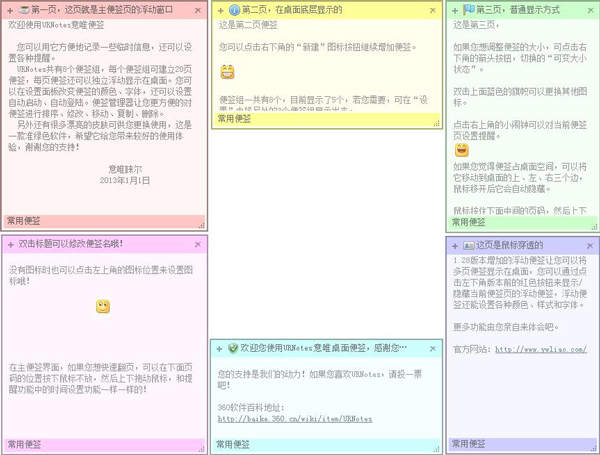The width and height of the screenshot is (600, 455).
Task: Click text 欢迎使用URNotes意唯便签 in pink note
Action: pos(56,25)
